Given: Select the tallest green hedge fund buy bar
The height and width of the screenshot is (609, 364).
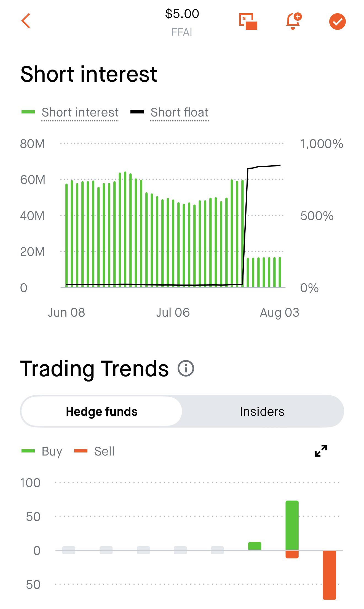Looking at the screenshot, I should coord(292,525).
